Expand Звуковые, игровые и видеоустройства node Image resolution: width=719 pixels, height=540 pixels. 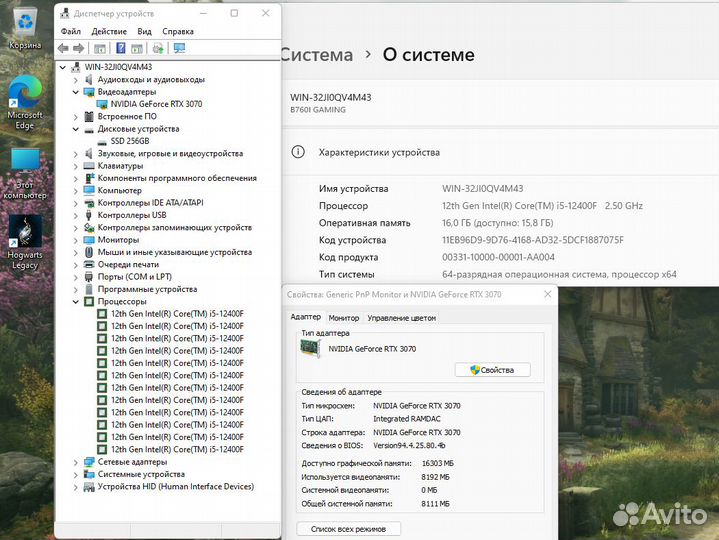[x=76, y=154]
